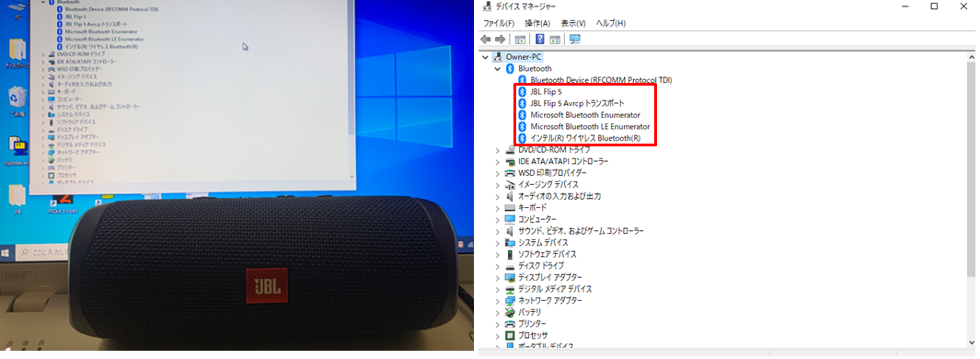Screen dimensions: 980x359
Task: Select the JBL Flip 5 Avrcp トランスポート entry
Action: click(577, 103)
